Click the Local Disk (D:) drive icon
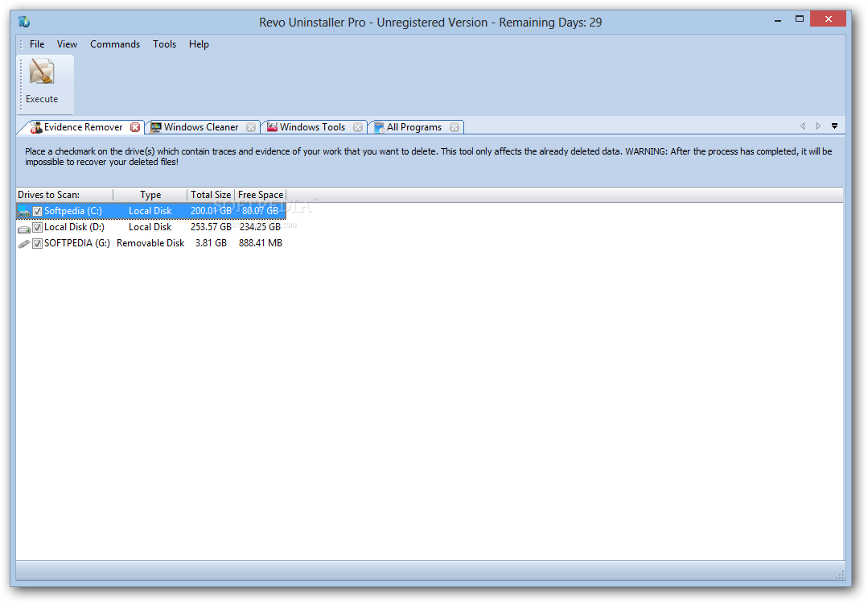 (24, 228)
